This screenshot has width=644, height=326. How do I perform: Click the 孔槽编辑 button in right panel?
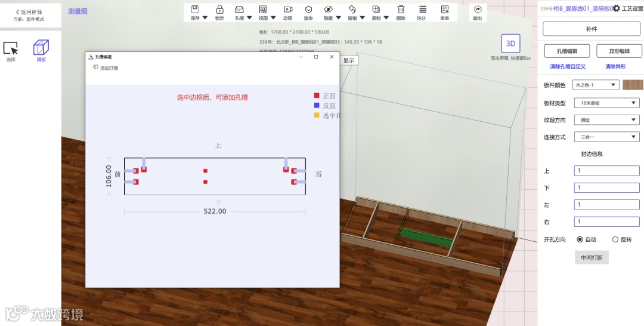point(567,51)
